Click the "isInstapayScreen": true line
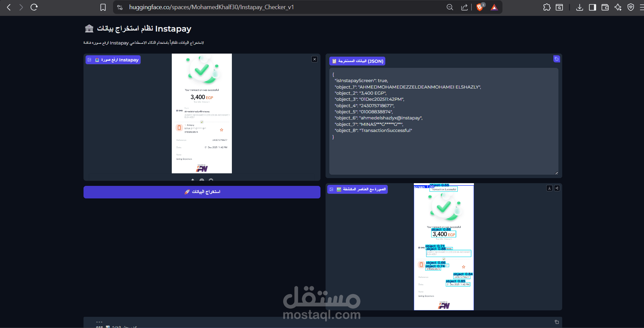The image size is (644, 328). [361, 81]
